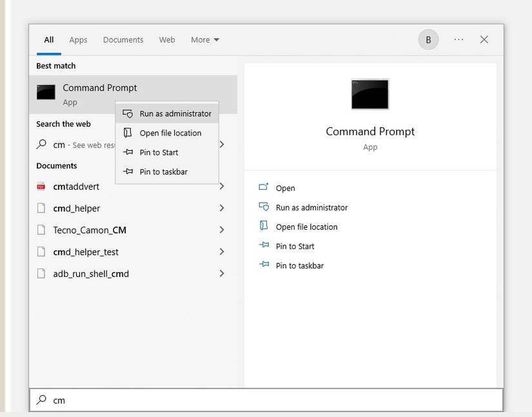Click the file icon of Tecno_Camon_CM
The width and height of the screenshot is (532, 417).
[41, 230]
